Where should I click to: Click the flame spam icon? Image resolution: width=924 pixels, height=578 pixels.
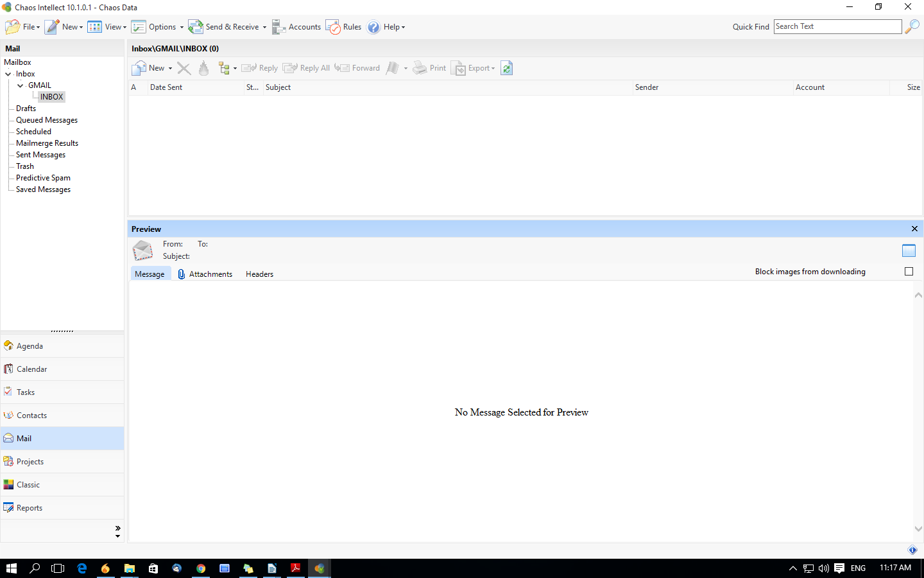coord(204,68)
